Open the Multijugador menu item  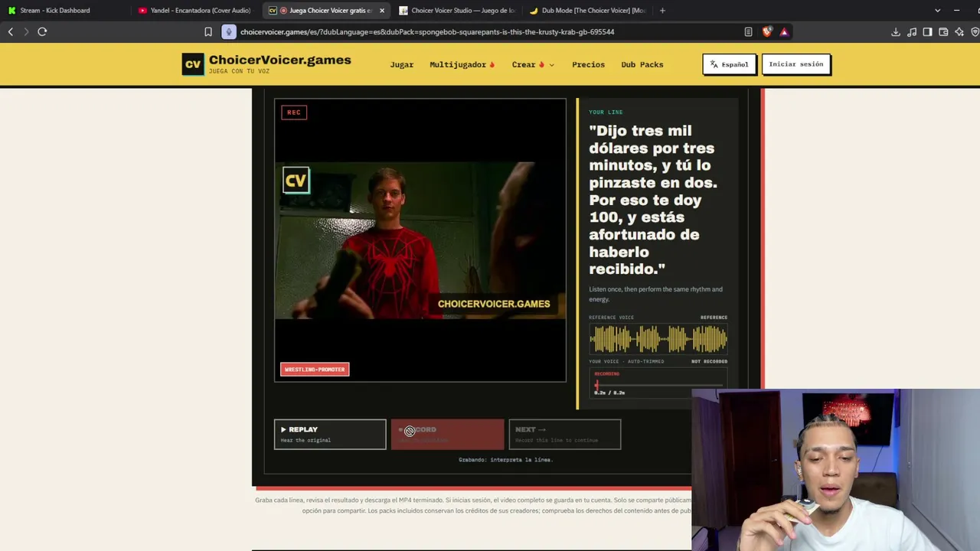click(462, 64)
